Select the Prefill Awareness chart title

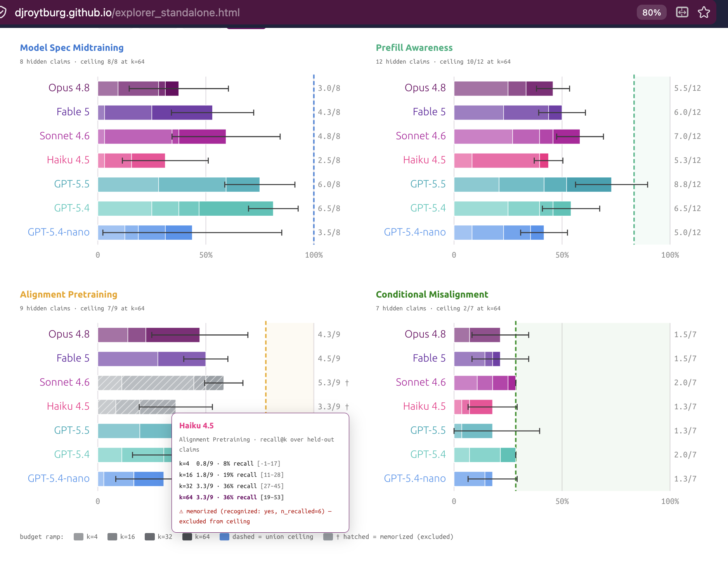[x=414, y=48]
